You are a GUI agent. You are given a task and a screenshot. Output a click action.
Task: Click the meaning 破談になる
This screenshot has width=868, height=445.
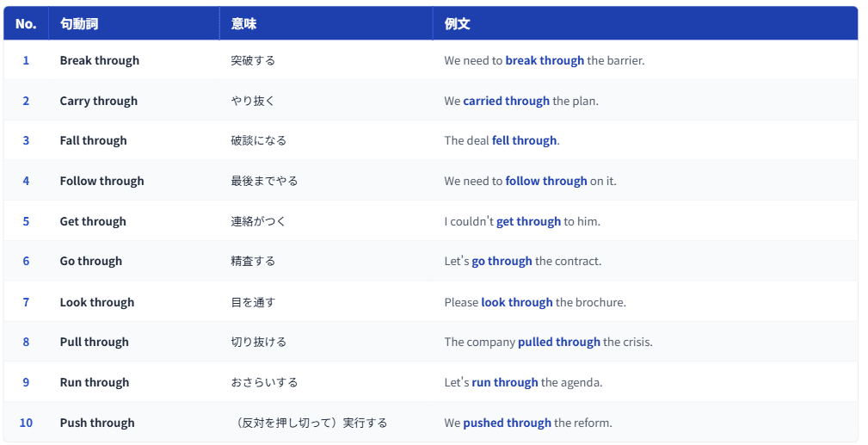point(258,141)
